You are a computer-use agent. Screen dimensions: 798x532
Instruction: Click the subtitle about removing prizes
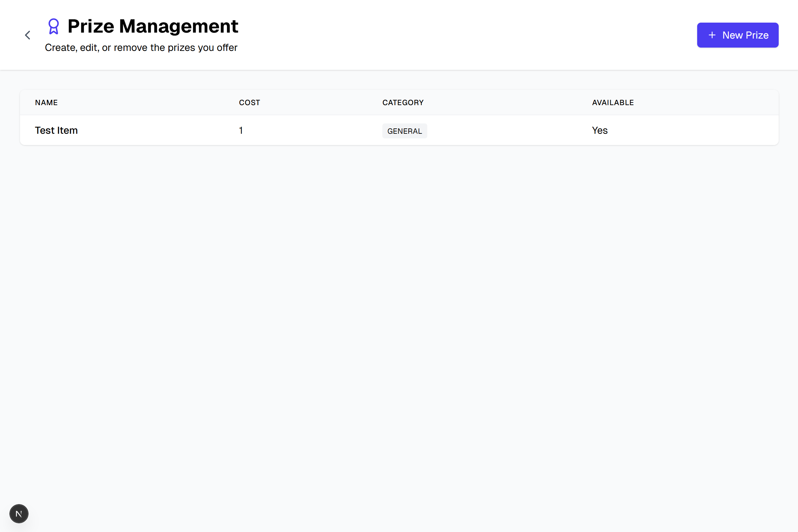tap(141, 48)
